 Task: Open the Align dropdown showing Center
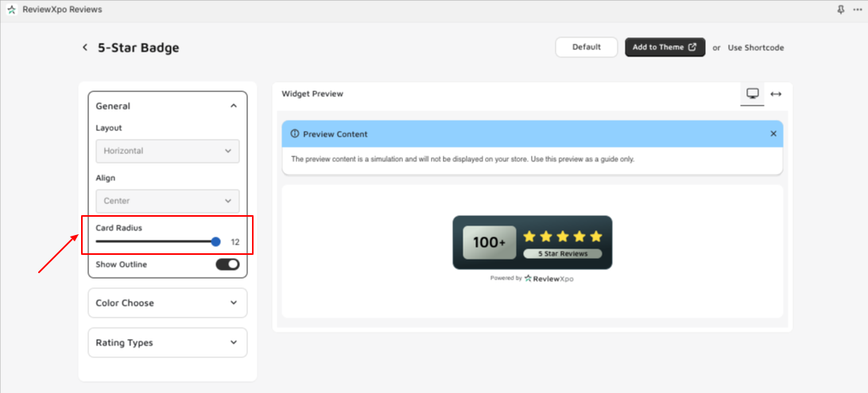click(168, 201)
